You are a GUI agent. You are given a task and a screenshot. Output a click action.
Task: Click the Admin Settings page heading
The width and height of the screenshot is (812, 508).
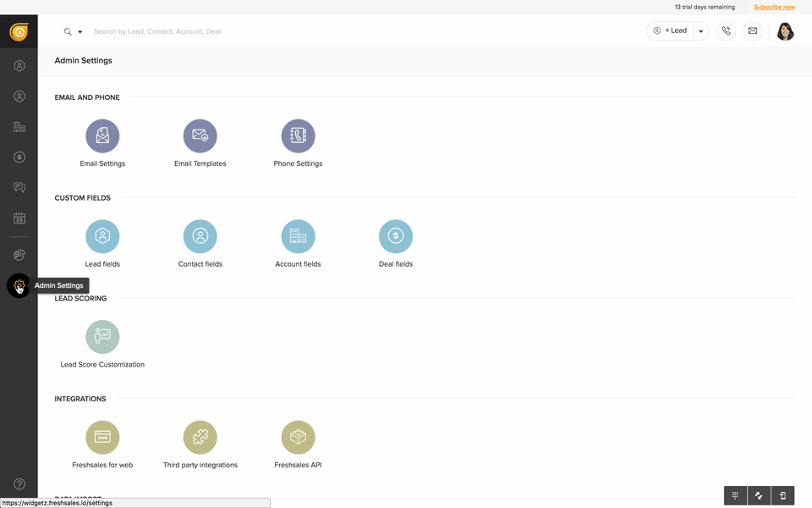[x=84, y=61]
